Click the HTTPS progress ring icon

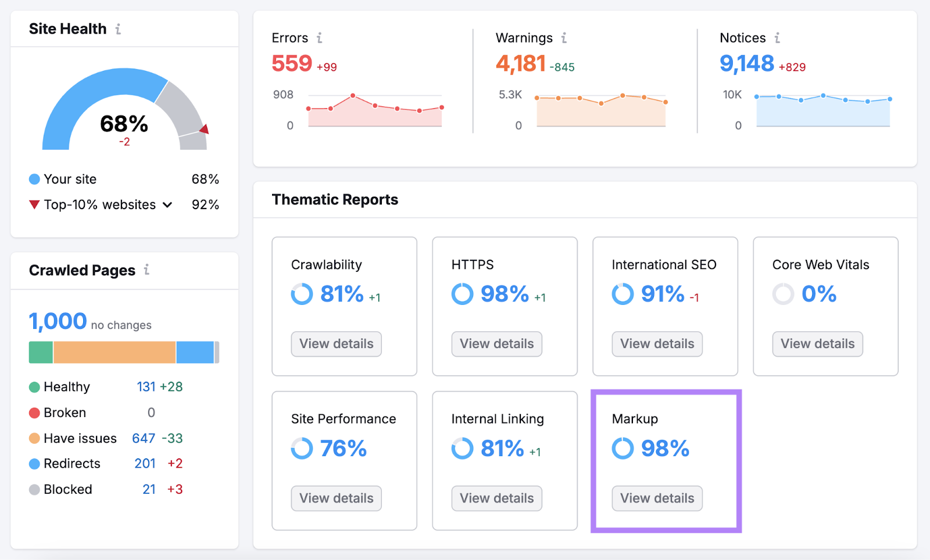click(462, 294)
